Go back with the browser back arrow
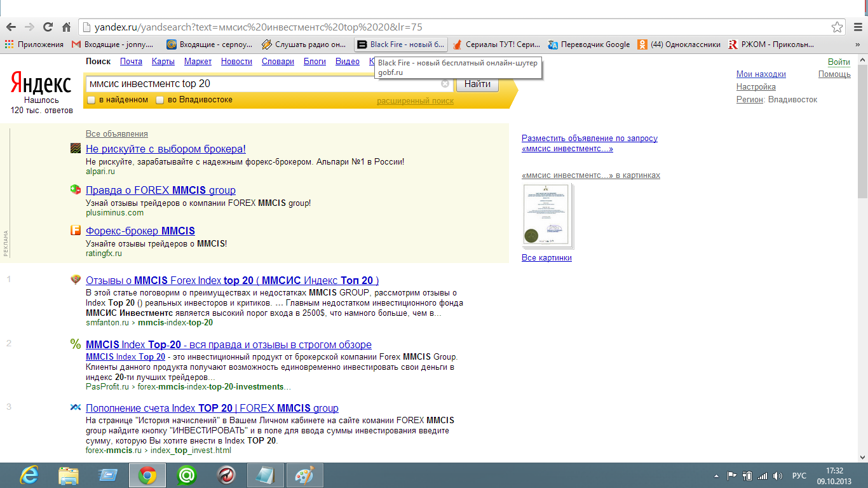 11,27
